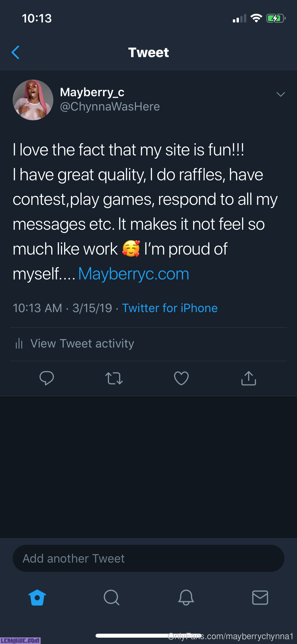Image resolution: width=297 pixels, height=644 pixels.
Task: Tap the Twitter for iPhone link
Action: point(170,308)
